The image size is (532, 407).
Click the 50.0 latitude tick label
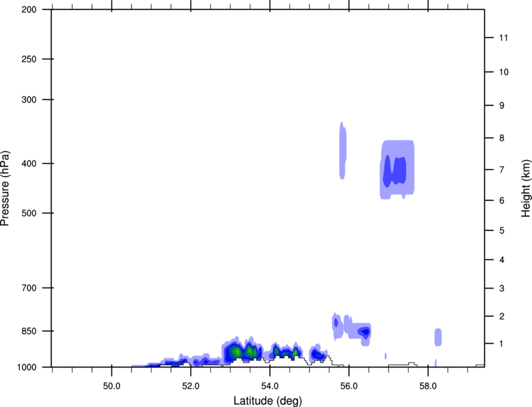pos(111,386)
